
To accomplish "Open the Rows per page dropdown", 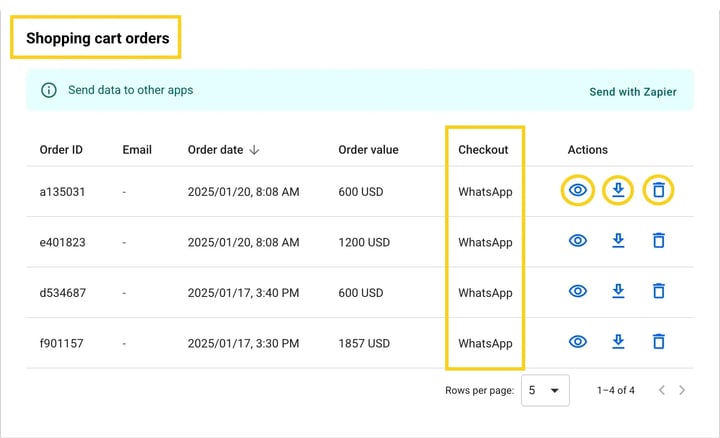I will (x=545, y=390).
